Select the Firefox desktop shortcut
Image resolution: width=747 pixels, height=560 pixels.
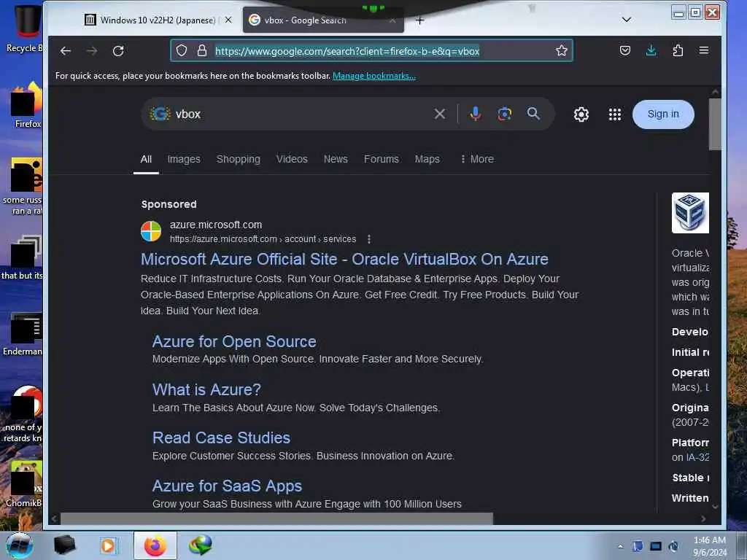[27, 105]
